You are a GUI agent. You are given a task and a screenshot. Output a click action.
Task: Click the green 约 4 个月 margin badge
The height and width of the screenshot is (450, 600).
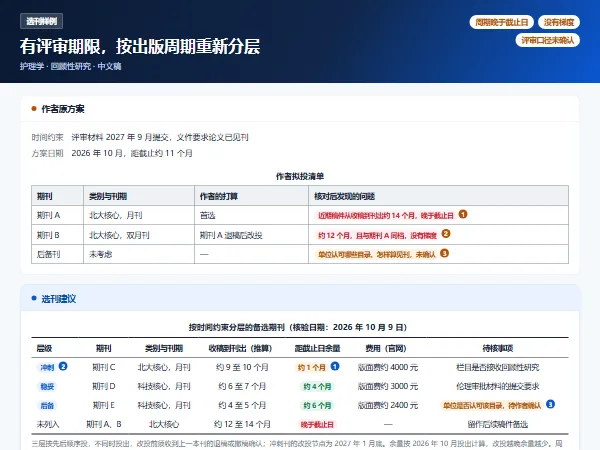point(317,386)
